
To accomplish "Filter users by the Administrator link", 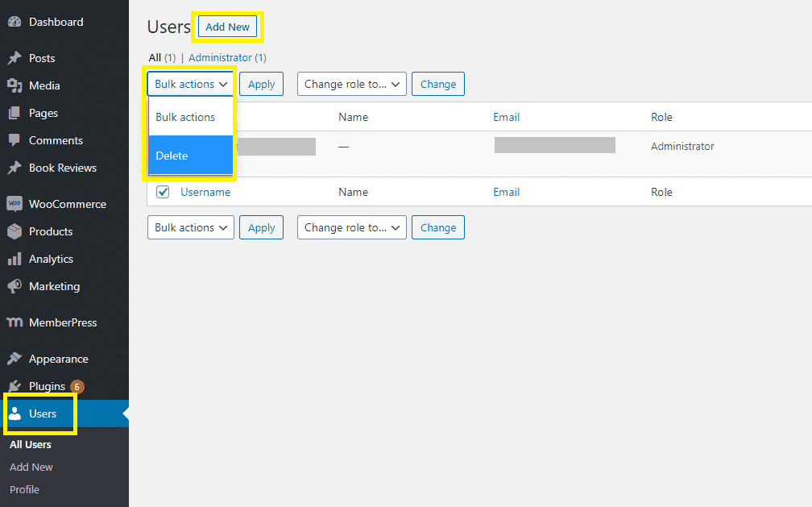I will 220,58.
